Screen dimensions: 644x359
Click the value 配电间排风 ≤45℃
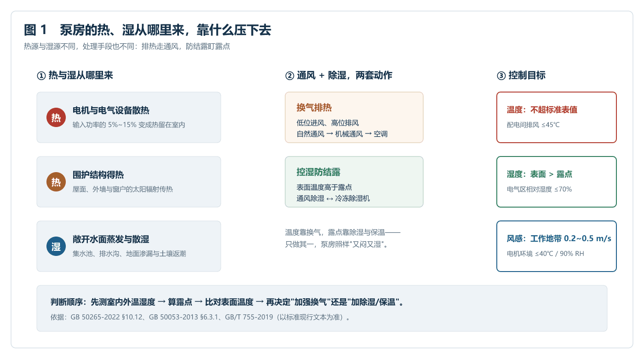click(533, 125)
